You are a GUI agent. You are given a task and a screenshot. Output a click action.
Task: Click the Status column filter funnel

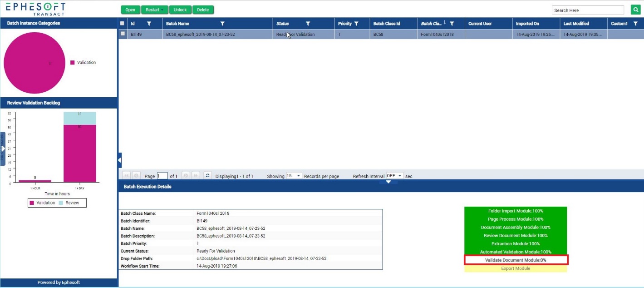point(308,24)
